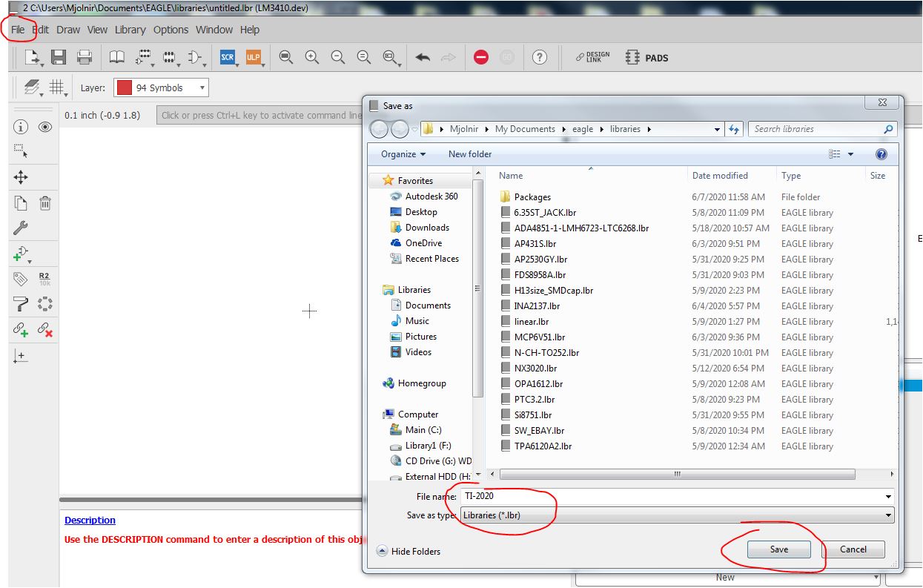The width and height of the screenshot is (923, 588).
Task: Open the Library menu
Action: pyautogui.click(x=130, y=30)
